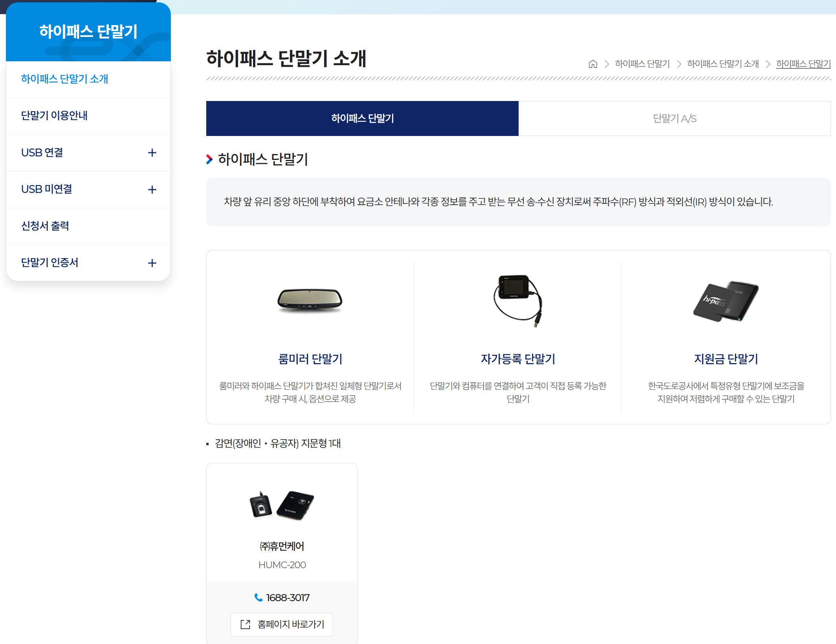Expand the USB 연결 menu
This screenshot has height=644, width=836.
pos(152,153)
